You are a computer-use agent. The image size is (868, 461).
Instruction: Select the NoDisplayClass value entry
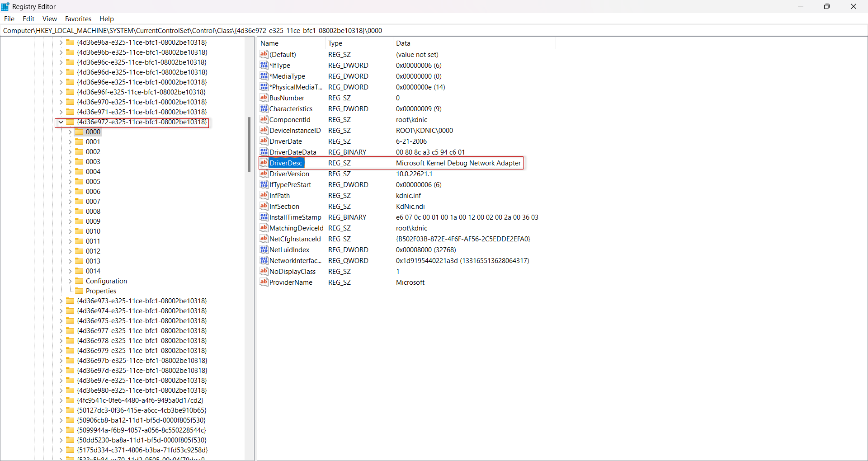click(292, 271)
